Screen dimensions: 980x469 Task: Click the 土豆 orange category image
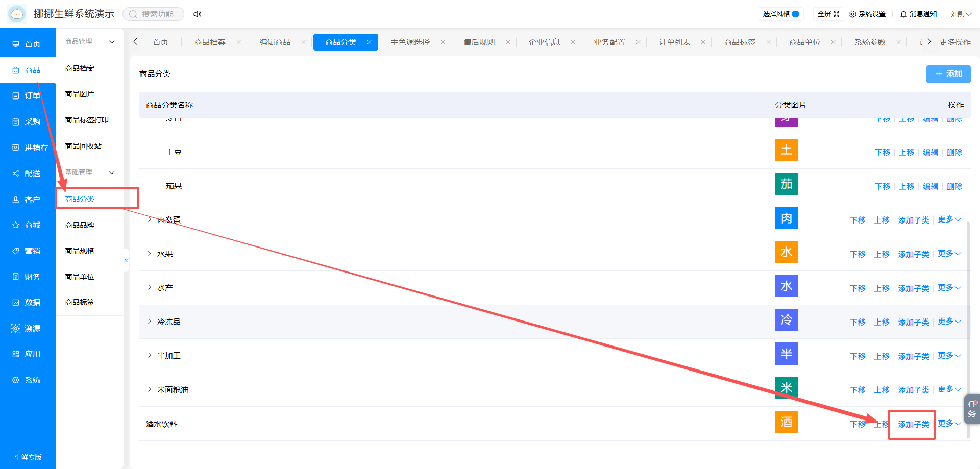tap(786, 150)
